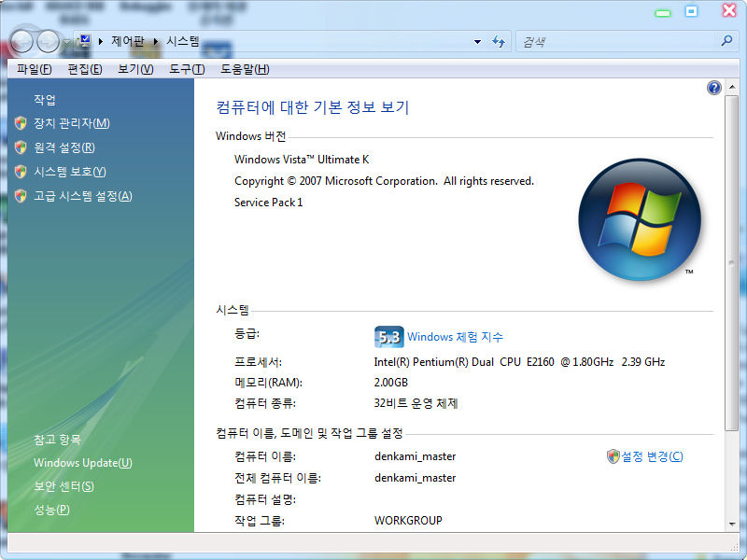The height and width of the screenshot is (560, 747).
Task: Click the shield icon next to 설정 변경
Action: (613, 456)
